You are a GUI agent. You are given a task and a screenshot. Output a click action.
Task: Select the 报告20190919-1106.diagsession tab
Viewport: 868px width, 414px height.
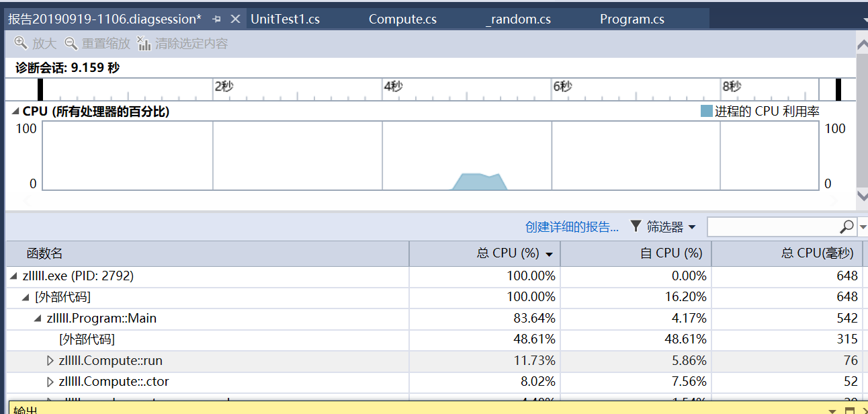(x=105, y=19)
